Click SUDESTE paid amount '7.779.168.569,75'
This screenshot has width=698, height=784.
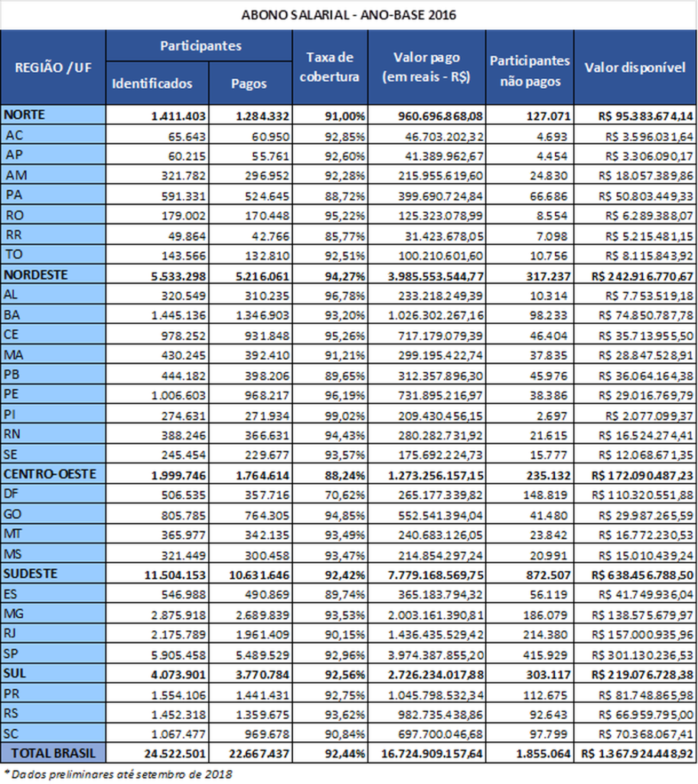436,575
